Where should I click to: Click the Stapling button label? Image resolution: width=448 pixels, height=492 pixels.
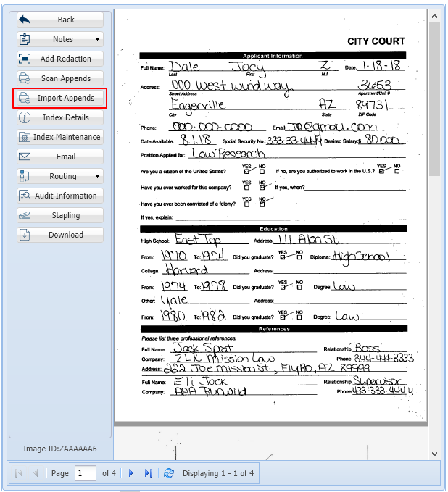click(x=66, y=215)
